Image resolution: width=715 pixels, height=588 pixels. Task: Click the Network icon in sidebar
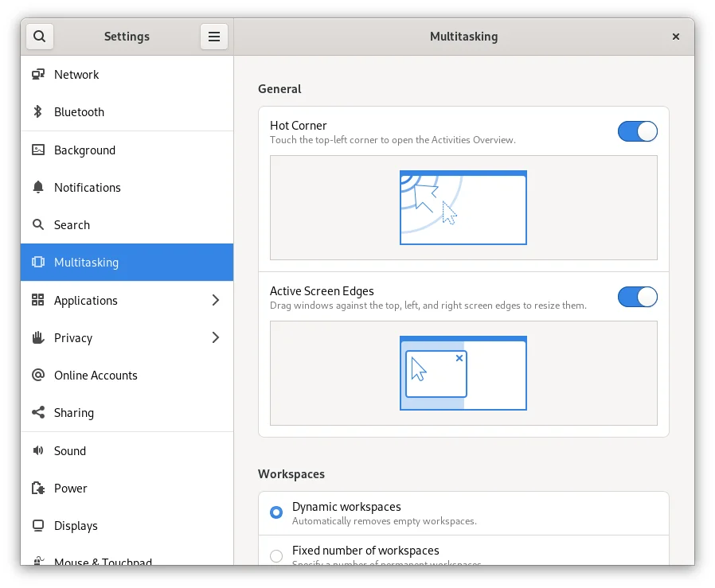[x=37, y=75]
